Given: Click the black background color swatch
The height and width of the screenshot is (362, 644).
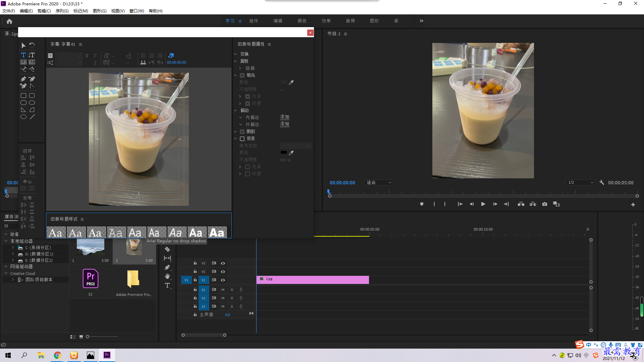Looking at the screenshot, I should (283, 153).
